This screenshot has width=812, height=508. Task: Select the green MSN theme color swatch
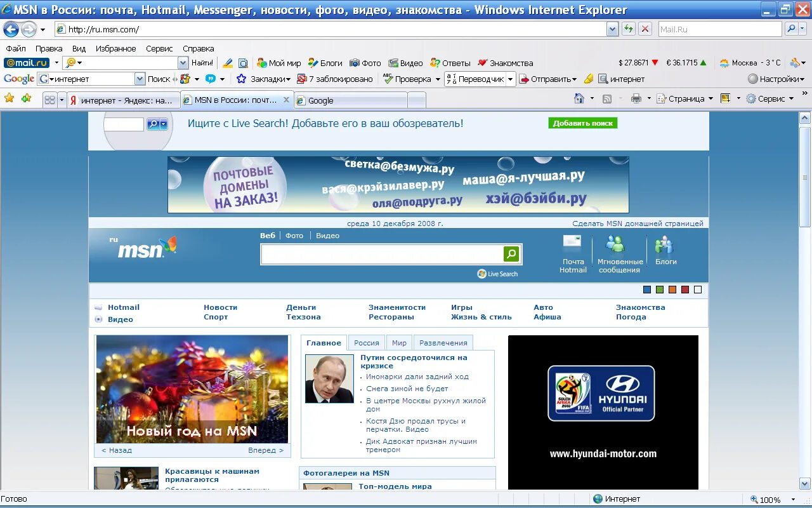point(660,290)
